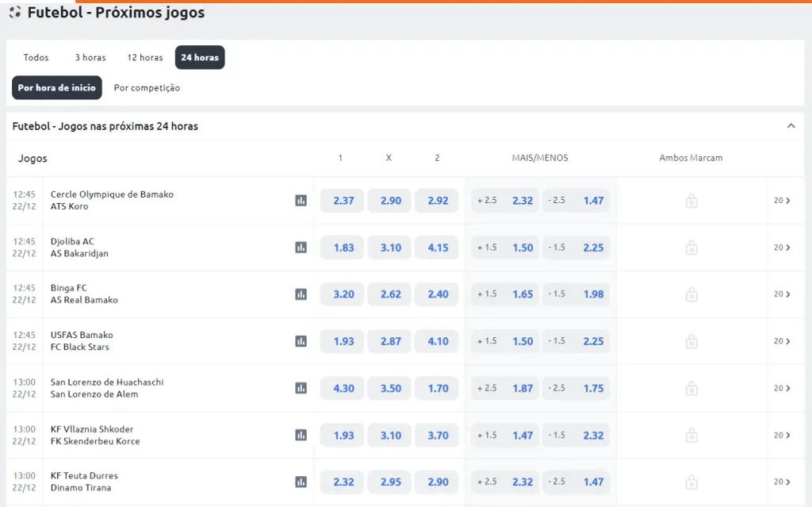Open statistics icon for Cercle Olympique de Bamako match
This screenshot has height=507, width=812.
301,201
